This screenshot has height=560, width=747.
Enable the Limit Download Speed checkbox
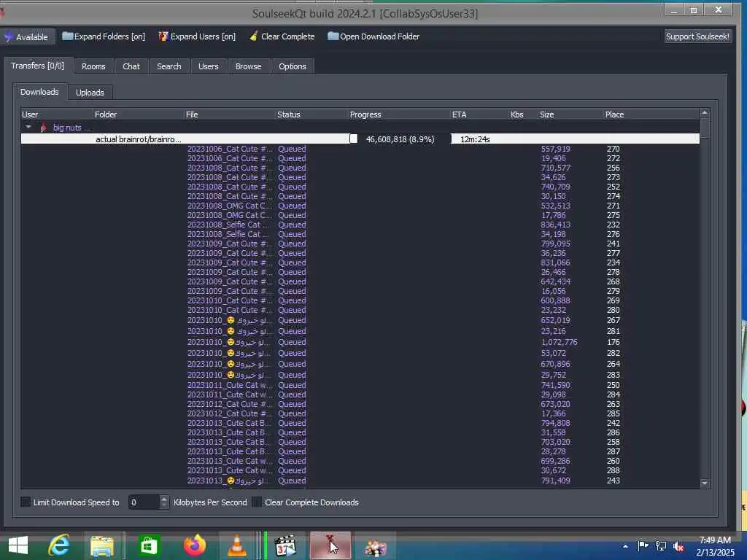[26, 502]
